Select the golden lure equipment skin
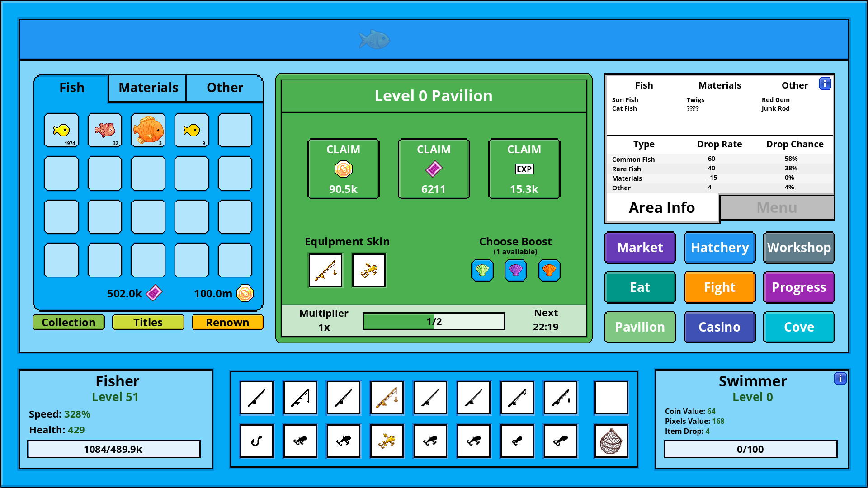Viewport: 868px width, 488px height. tap(368, 270)
